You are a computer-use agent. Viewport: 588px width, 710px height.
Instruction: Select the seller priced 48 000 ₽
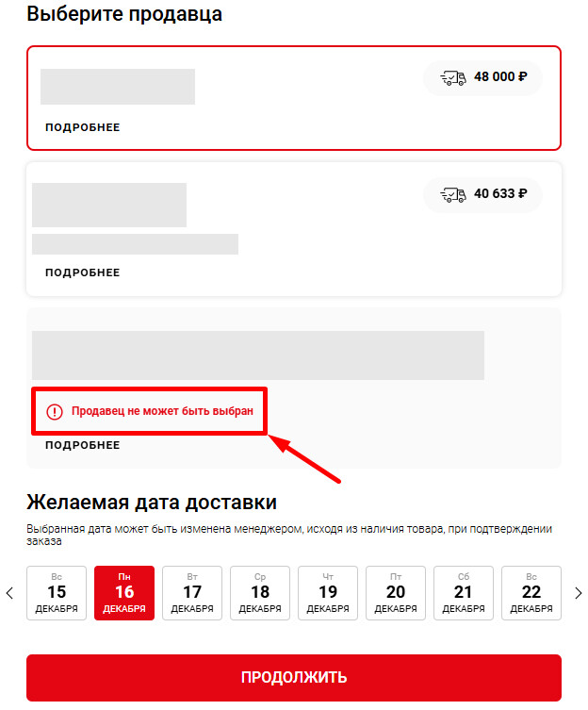(x=294, y=98)
